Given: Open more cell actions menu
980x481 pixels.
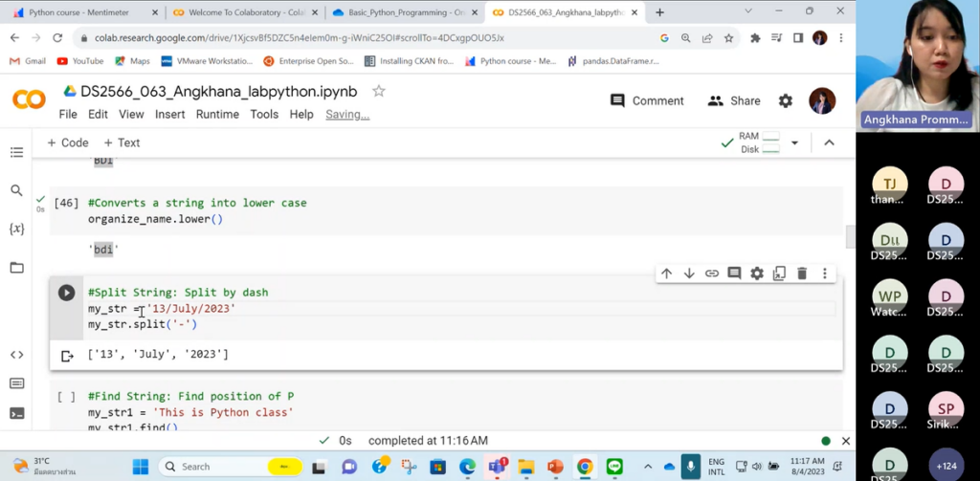Looking at the screenshot, I should [824, 273].
